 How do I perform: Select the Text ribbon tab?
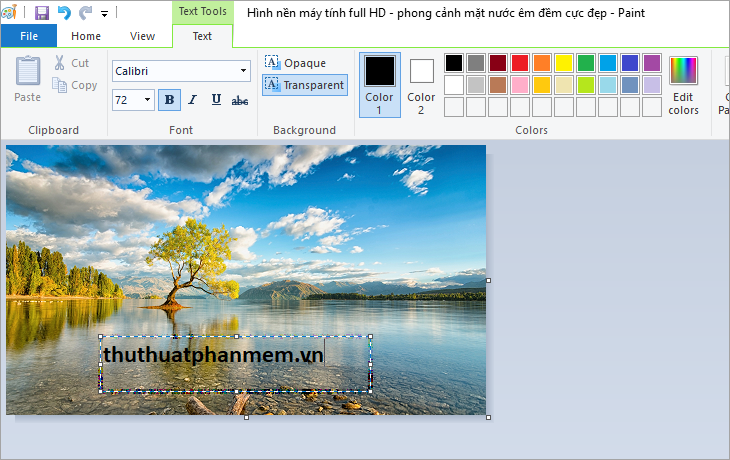(202, 36)
